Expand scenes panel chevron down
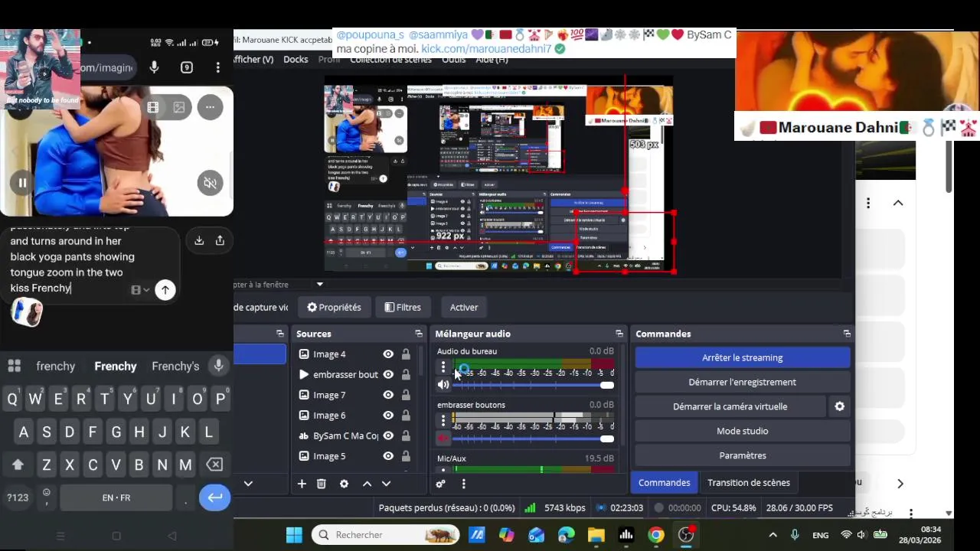 [248, 484]
